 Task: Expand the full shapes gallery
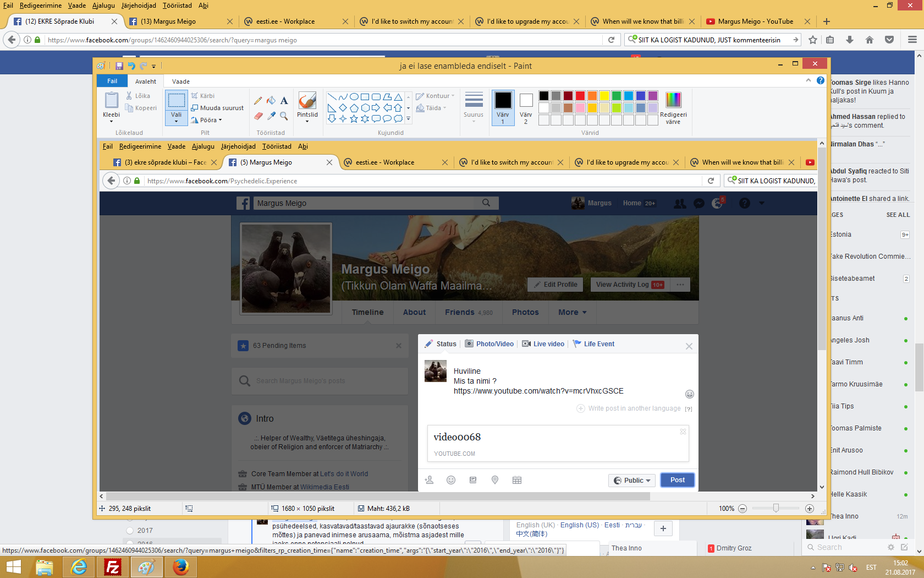click(408, 118)
